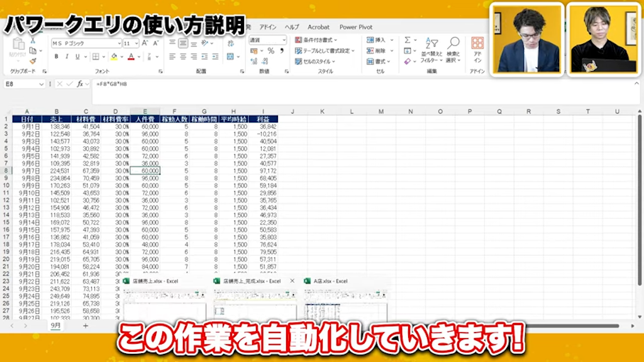Click Find & Select (検索と選択) magnifier icon
Screen dimensions: 644x362
point(454,41)
